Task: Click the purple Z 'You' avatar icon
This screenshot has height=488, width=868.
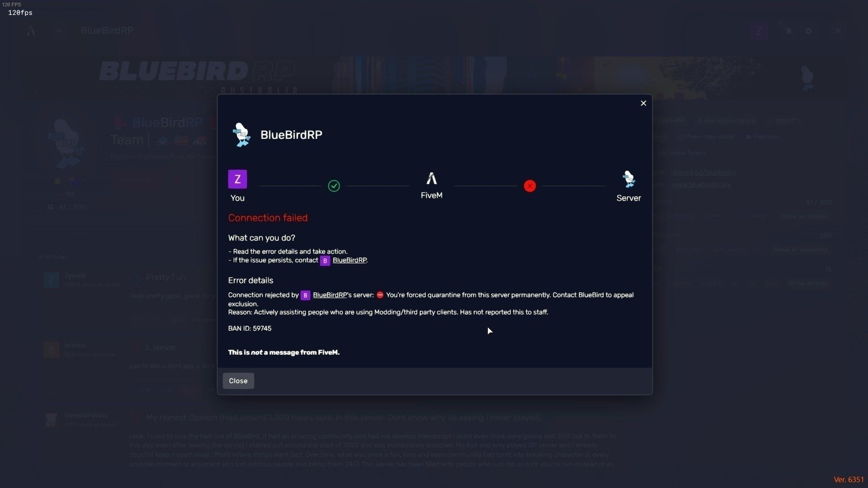Action: (x=237, y=179)
